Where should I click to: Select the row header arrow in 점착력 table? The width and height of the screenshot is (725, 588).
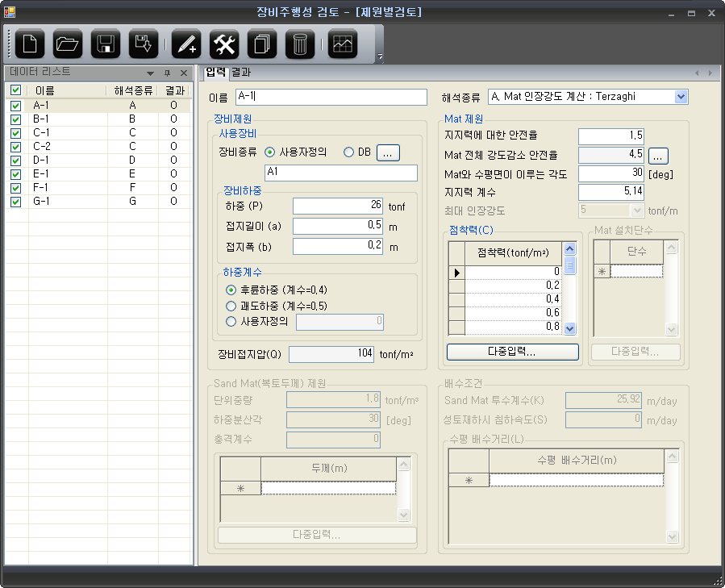tap(456, 273)
